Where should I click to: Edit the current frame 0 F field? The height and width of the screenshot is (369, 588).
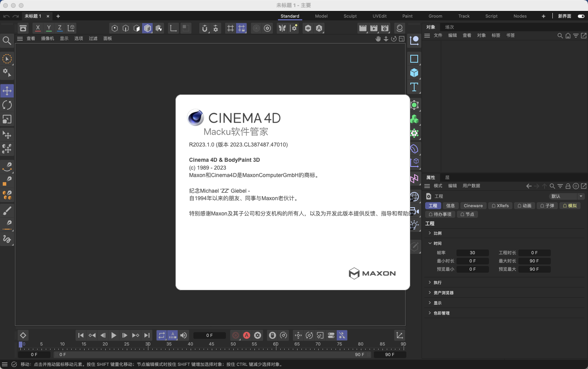coord(209,335)
